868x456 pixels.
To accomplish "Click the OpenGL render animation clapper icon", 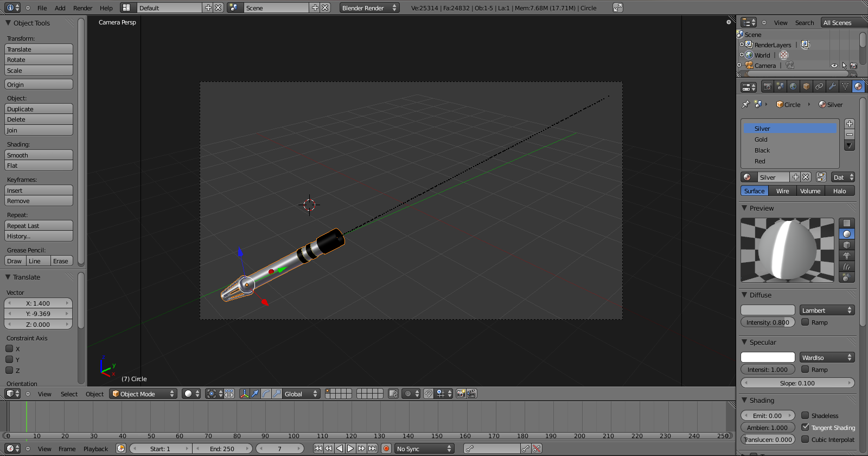I will (471, 394).
